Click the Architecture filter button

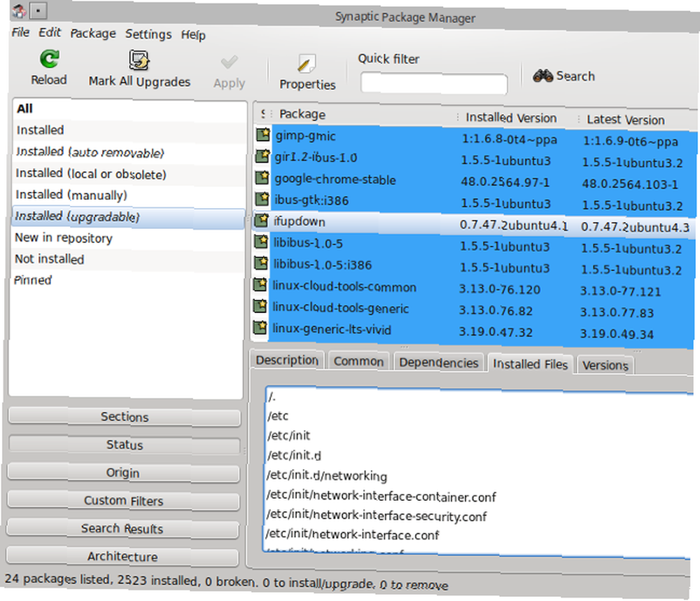[x=122, y=556]
